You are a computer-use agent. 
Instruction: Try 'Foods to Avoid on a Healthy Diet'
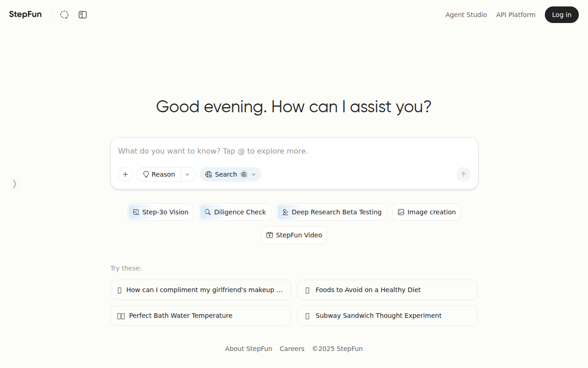coord(387,290)
